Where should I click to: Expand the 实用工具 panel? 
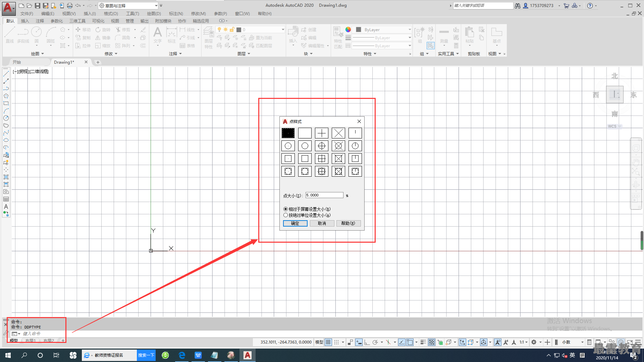pyautogui.click(x=448, y=54)
